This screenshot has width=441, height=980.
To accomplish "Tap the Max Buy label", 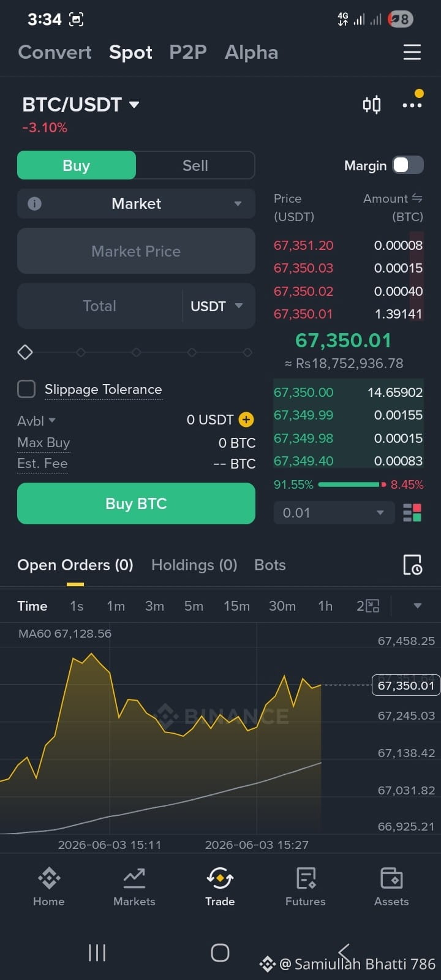I will pyautogui.click(x=43, y=442).
